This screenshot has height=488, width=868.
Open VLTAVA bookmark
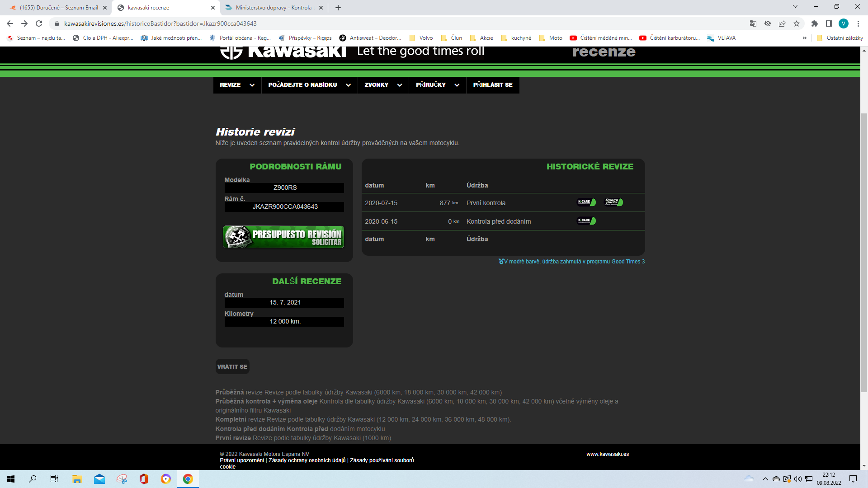(722, 38)
